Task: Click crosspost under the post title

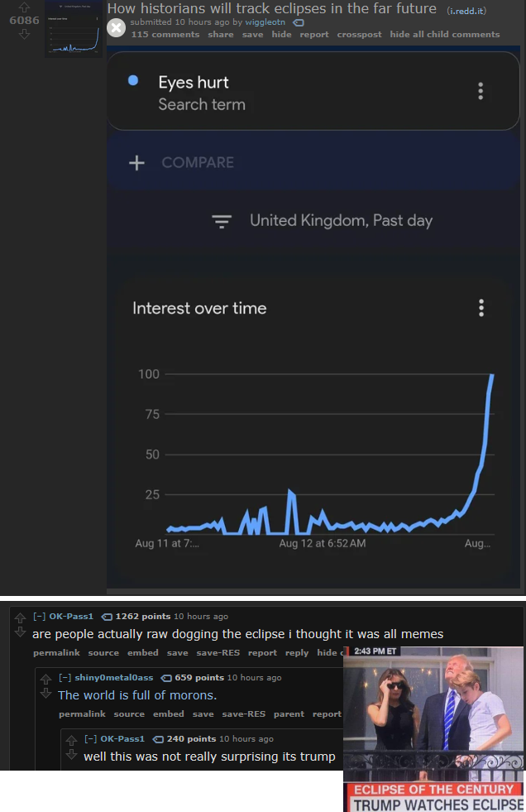Action: [360, 34]
